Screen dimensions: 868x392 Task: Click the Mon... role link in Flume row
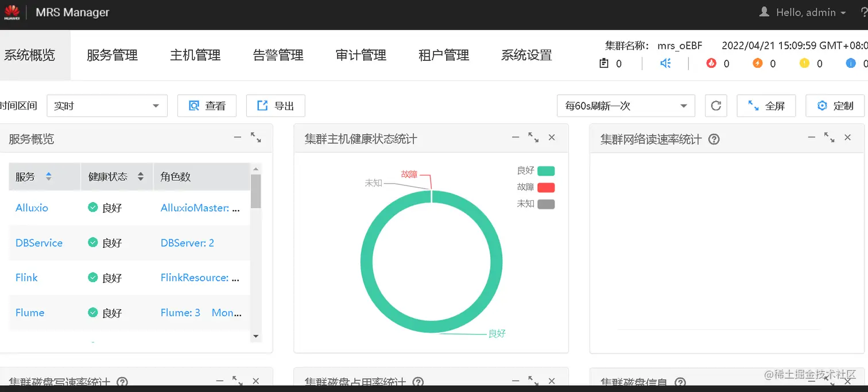[227, 312]
